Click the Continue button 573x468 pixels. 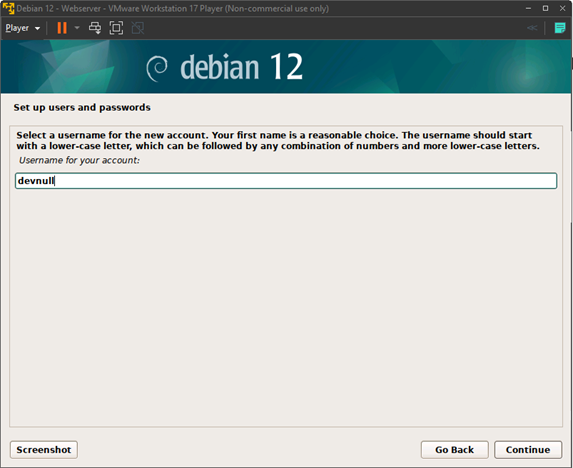528,450
